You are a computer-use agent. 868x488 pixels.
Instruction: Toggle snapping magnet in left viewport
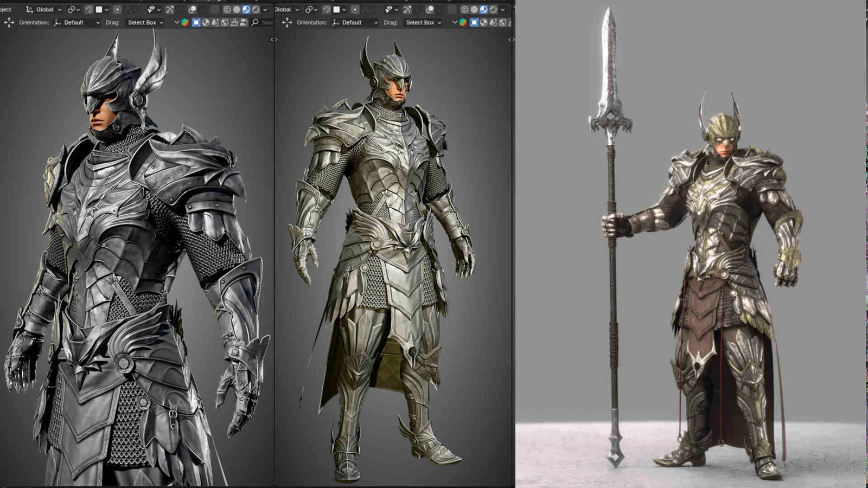(89, 9)
